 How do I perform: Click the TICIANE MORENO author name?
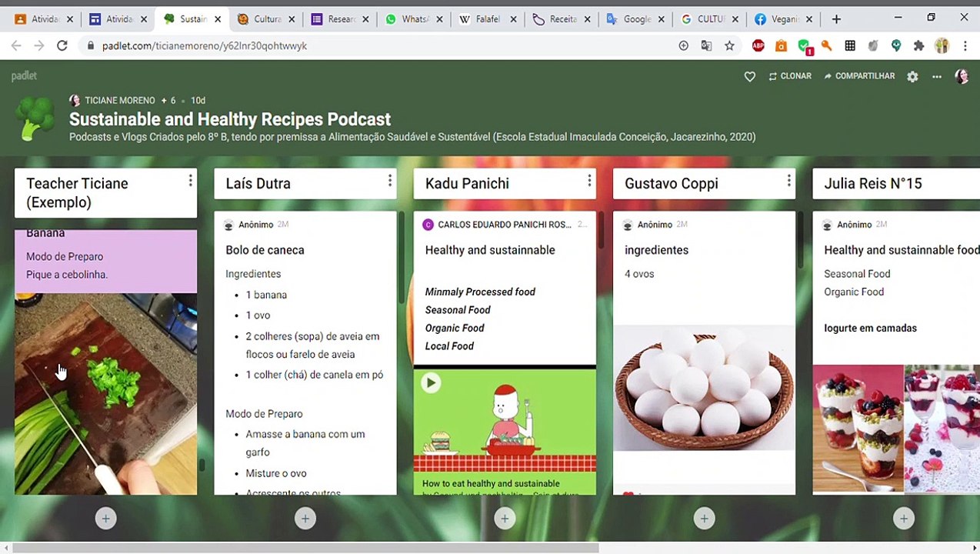tap(120, 101)
